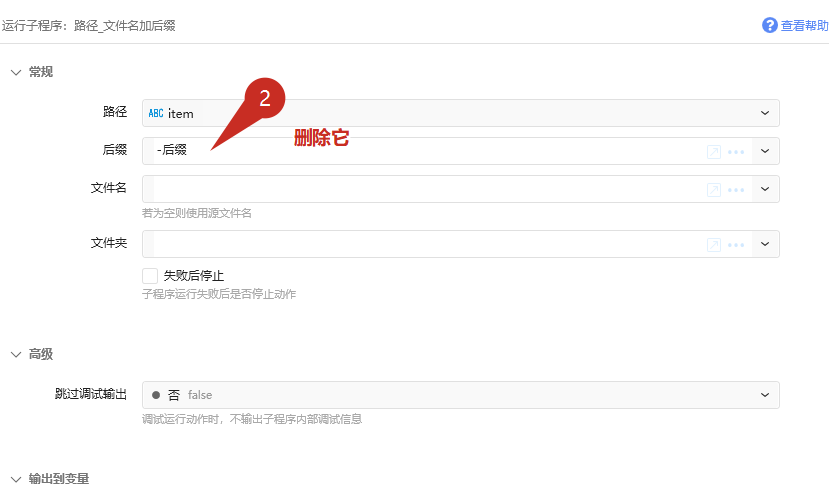This screenshot has width=829, height=487.
Task: Click the 否 false value in 跳过调试输出
Action: 182,395
